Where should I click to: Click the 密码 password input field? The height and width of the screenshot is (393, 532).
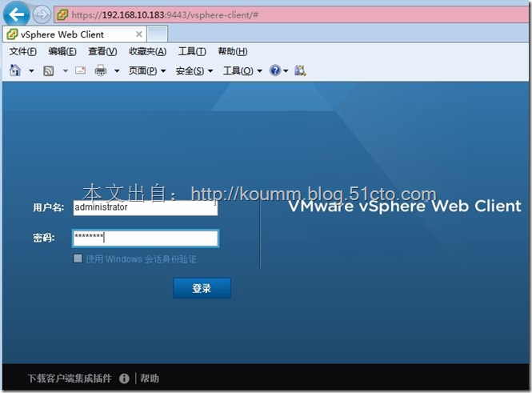tap(146, 238)
